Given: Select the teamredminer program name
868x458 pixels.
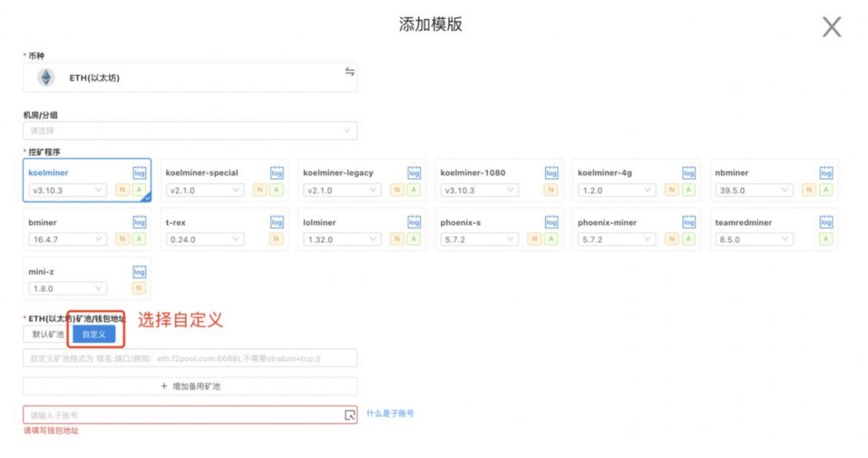Looking at the screenshot, I should (x=744, y=222).
